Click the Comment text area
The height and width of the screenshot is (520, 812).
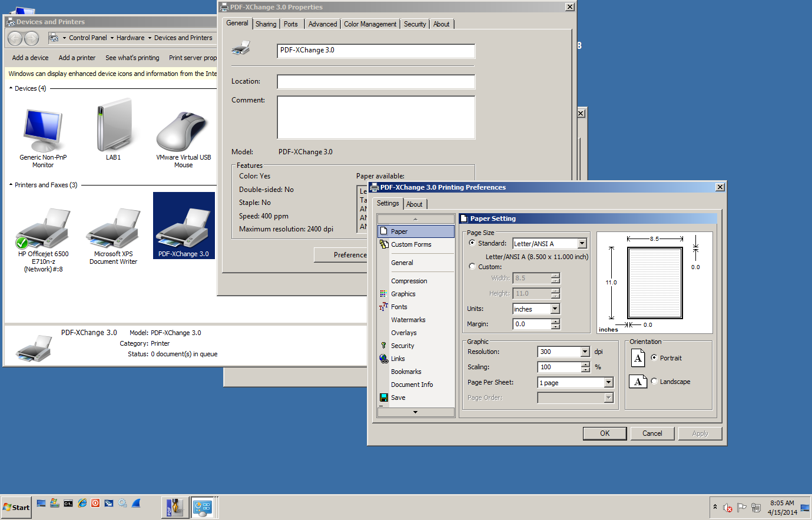[376, 117]
